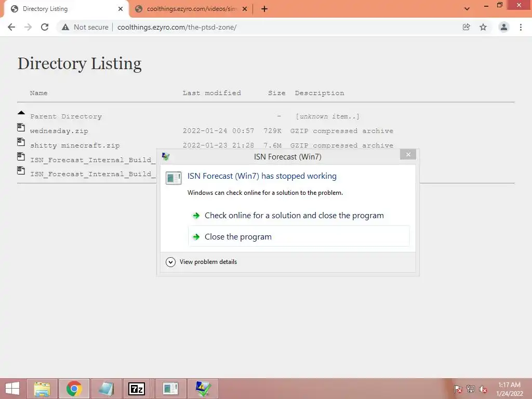Share this page via share icon
The height and width of the screenshot is (399, 532).
467,27
